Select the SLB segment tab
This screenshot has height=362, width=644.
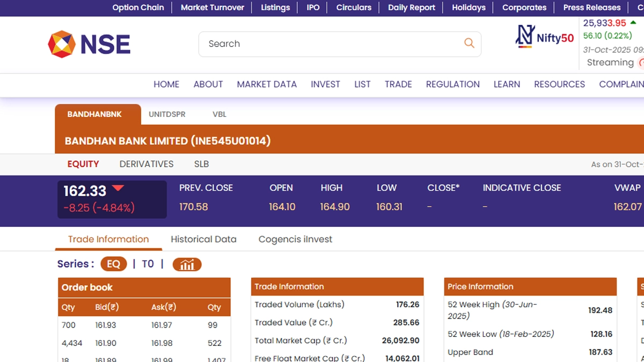(201, 164)
